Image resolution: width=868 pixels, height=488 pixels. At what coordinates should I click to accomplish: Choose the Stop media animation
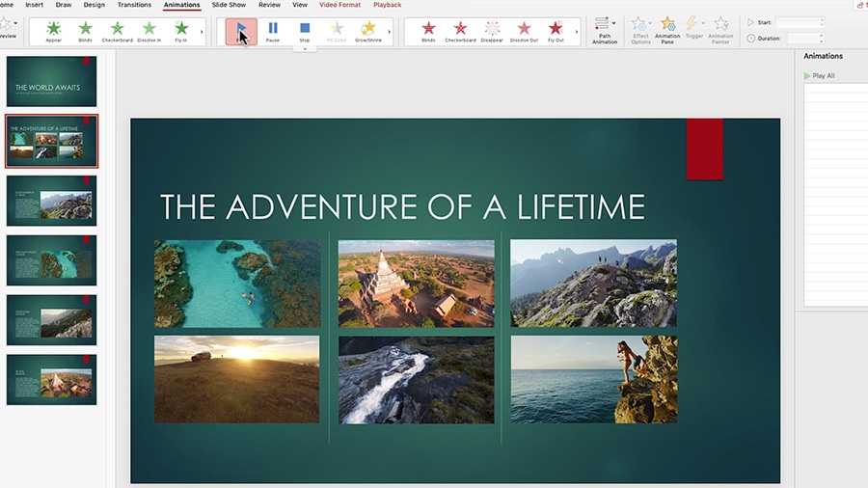[x=305, y=31]
